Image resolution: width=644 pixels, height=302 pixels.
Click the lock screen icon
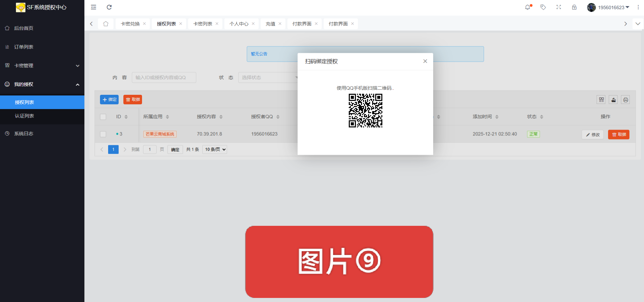(574, 7)
